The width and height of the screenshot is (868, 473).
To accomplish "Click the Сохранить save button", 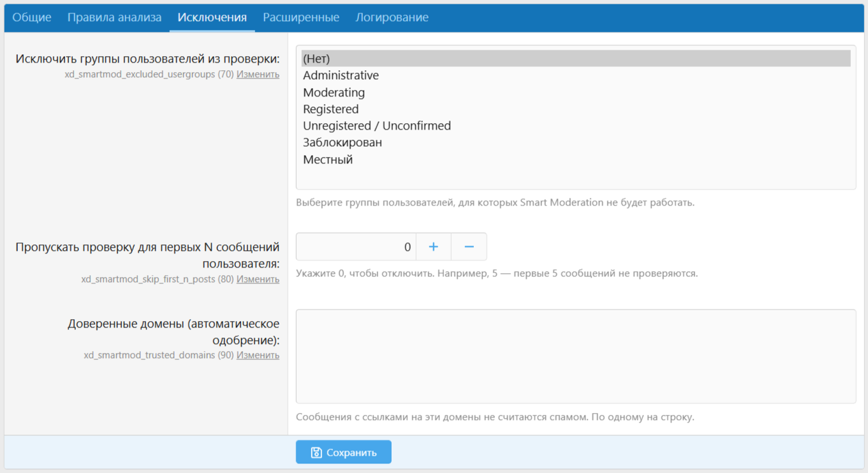I will 343,452.
